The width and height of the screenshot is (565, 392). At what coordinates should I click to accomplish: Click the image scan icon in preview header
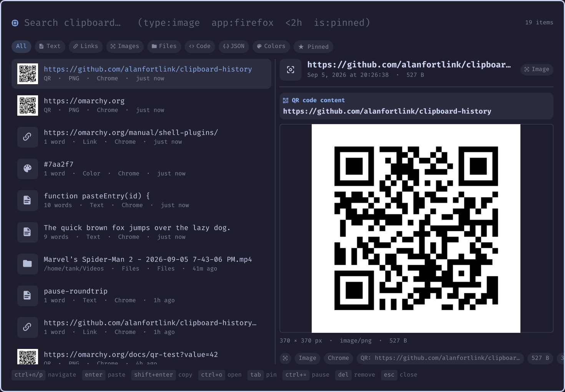tap(291, 70)
